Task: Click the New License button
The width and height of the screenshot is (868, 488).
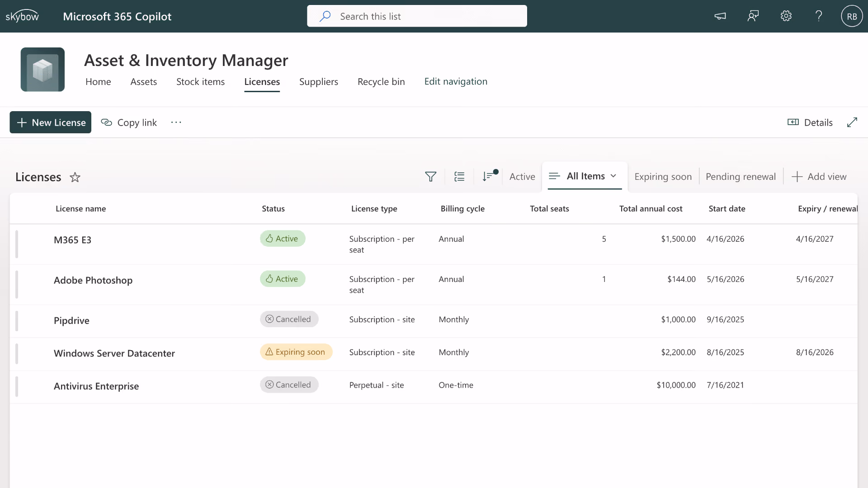Action: [51, 122]
